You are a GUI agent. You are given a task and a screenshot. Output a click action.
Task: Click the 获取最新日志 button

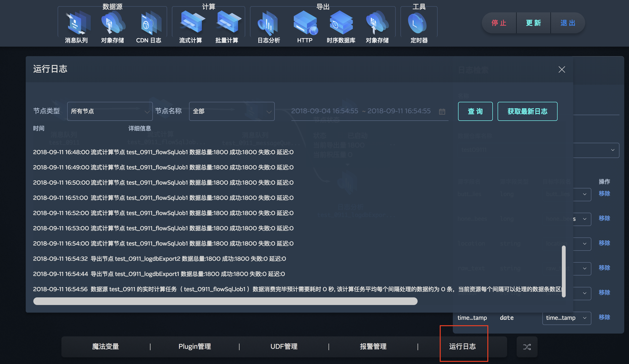tap(527, 111)
